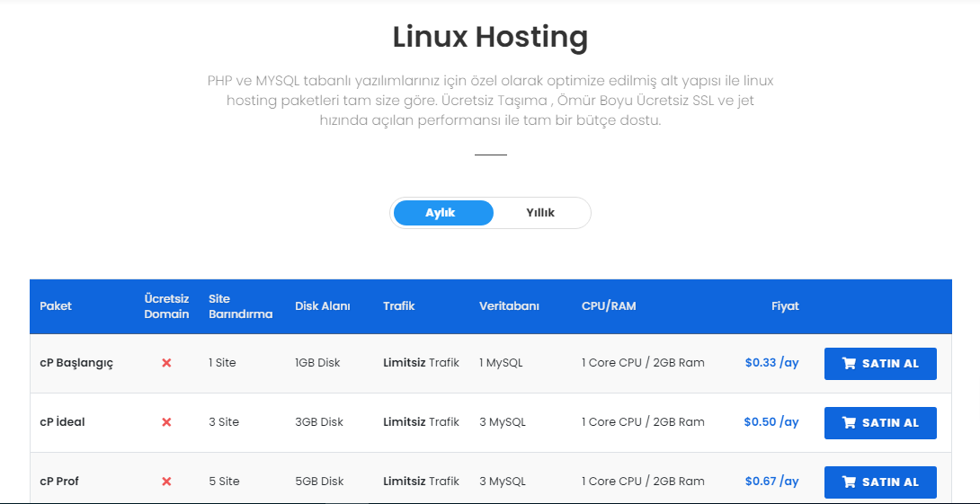Click the 5 Site cell
Screen dimensions: 980x504
pos(224,482)
